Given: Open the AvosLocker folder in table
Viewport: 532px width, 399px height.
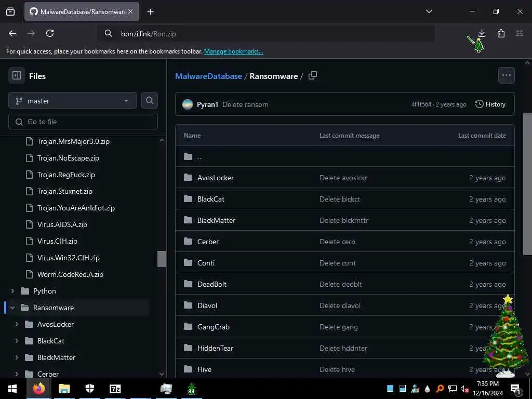Looking at the screenshot, I should coord(216,178).
